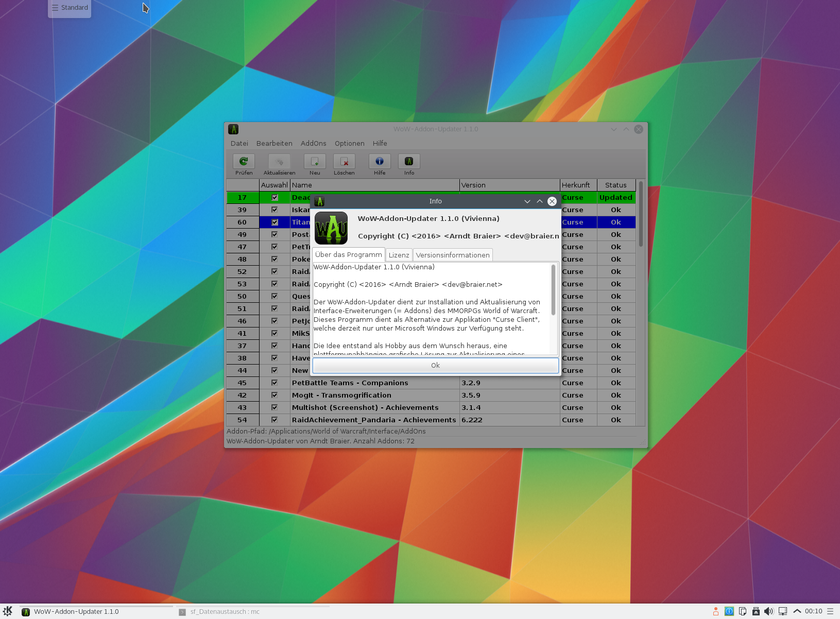Toggle the checkbox for addon row 49
The image size is (840, 619).
click(x=275, y=234)
